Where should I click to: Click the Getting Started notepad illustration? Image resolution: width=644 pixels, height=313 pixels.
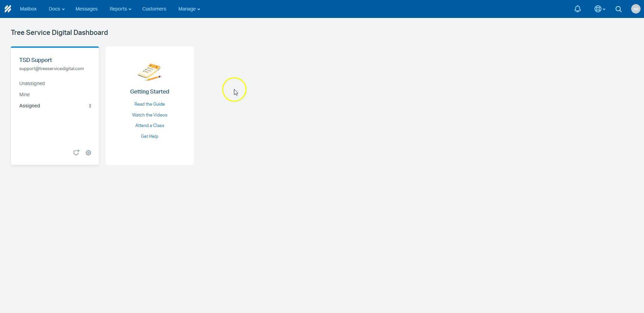[x=149, y=72]
